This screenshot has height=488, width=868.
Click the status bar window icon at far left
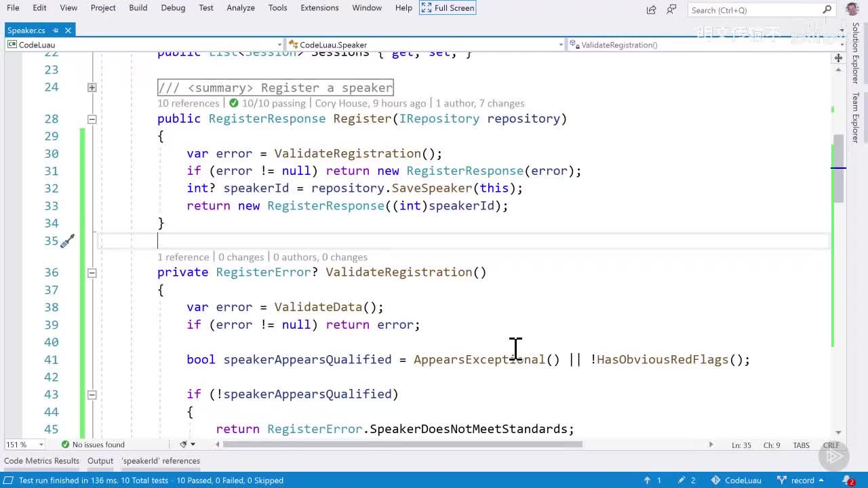(x=9, y=481)
